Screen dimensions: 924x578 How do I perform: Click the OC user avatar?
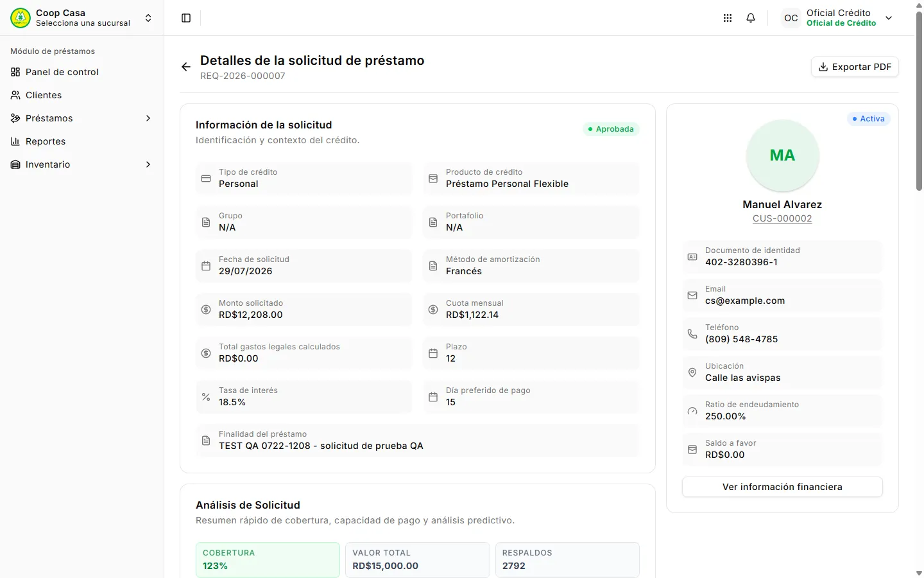click(x=791, y=18)
